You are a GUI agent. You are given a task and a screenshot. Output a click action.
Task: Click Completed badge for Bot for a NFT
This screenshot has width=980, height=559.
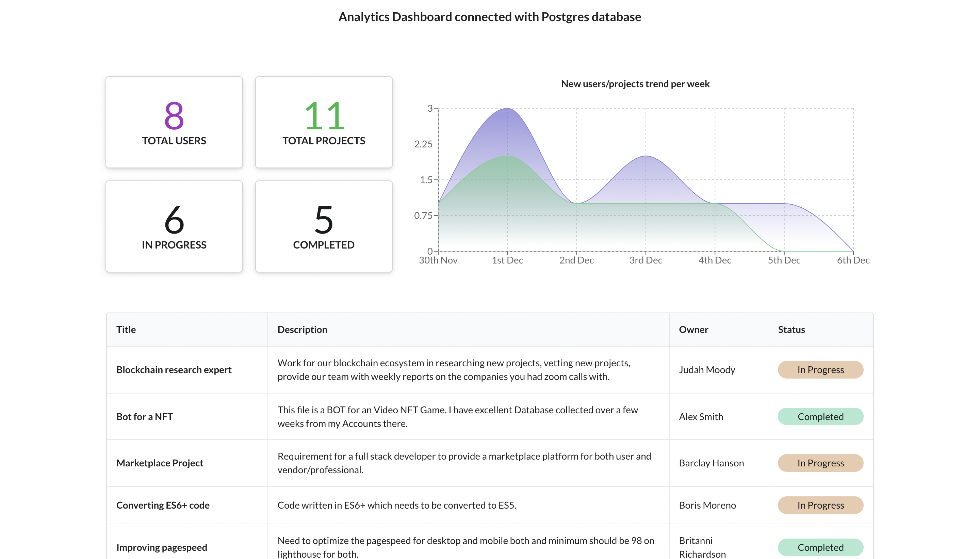[820, 417]
